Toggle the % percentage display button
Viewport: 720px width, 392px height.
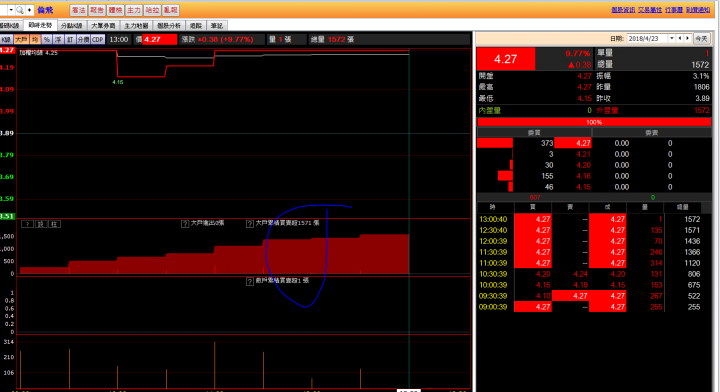(47, 39)
